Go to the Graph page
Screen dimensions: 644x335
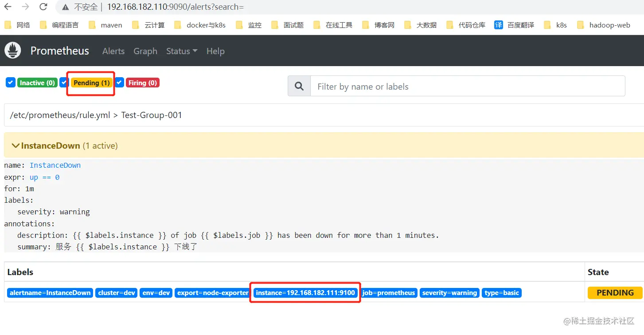point(145,51)
